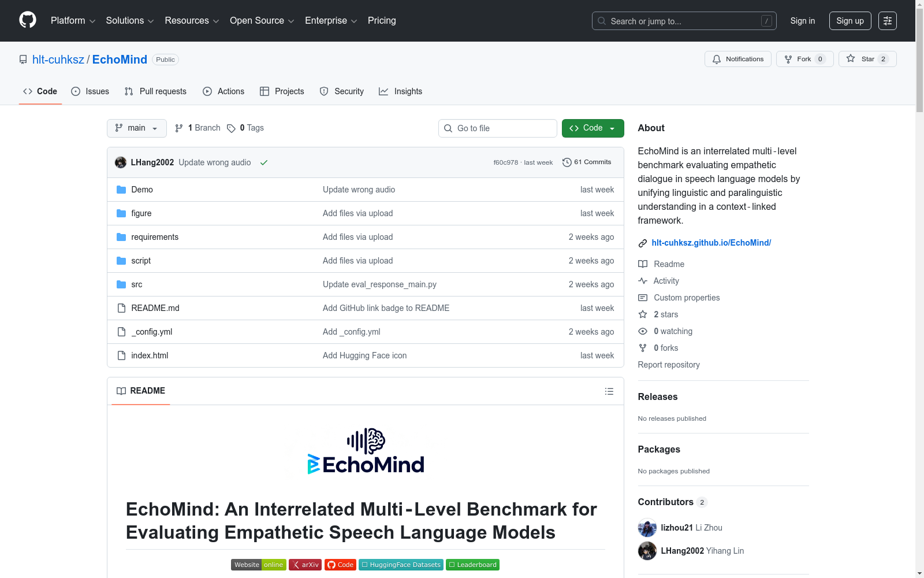Viewport: 924px width, 578px height.
Task: Click the lizhou21 contributor avatar
Action: click(647, 528)
